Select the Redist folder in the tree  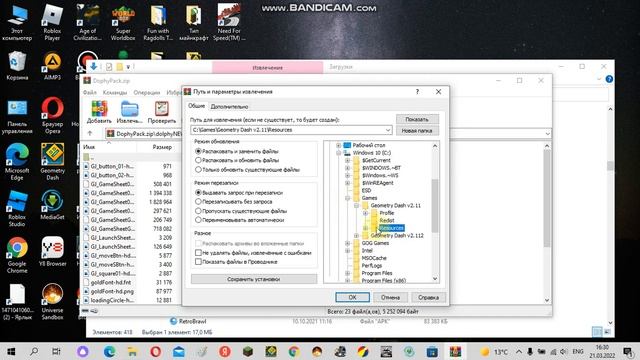(x=387, y=220)
